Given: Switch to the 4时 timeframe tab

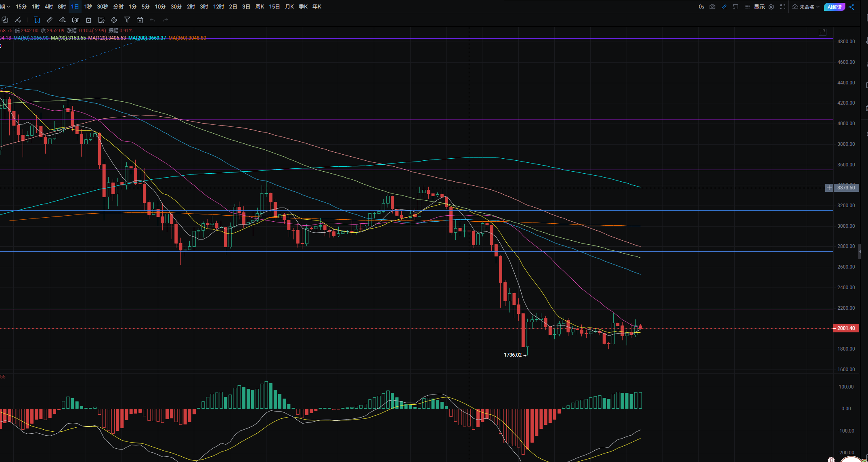Looking at the screenshot, I should (49, 7).
